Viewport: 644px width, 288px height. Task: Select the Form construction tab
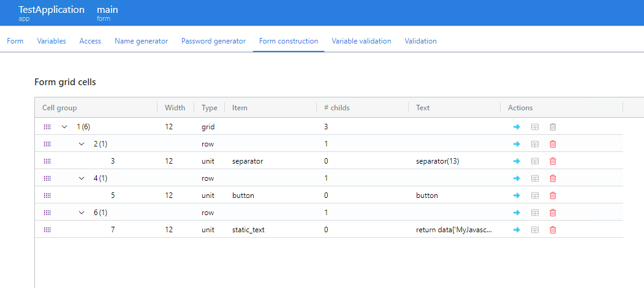tap(289, 41)
